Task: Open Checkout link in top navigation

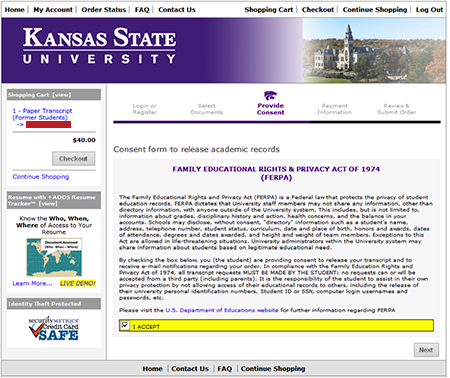Action: (x=318, y=10)
